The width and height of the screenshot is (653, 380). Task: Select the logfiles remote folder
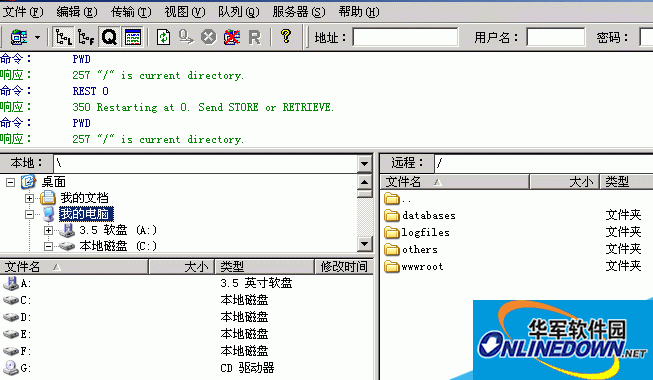point(417,232)
